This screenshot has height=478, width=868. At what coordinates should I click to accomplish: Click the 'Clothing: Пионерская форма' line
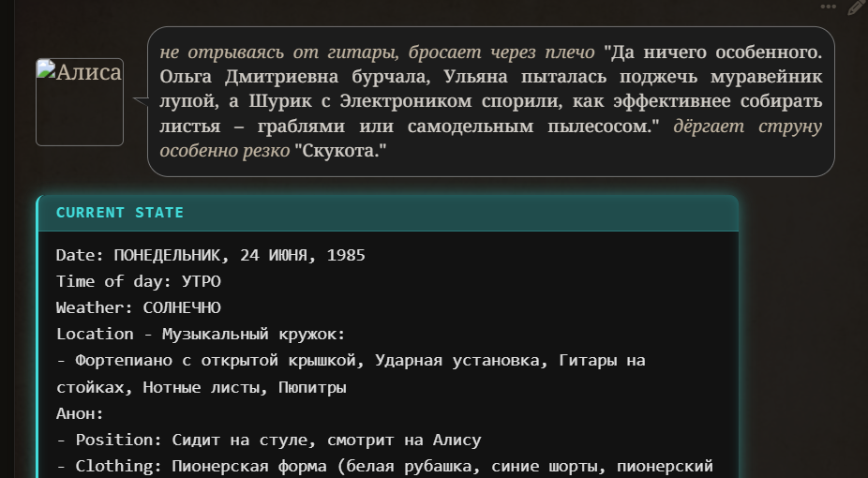384,467
